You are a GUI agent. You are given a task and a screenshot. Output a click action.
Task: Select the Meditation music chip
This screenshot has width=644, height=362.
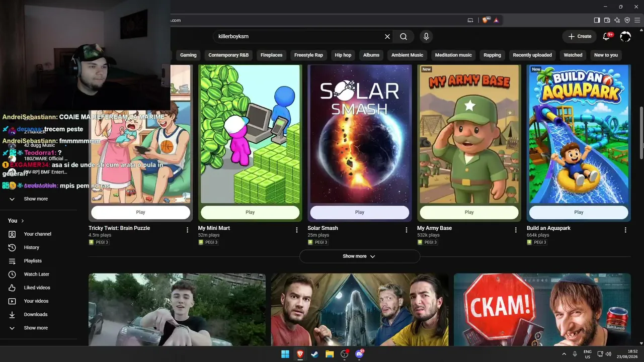tap(453, 55)
